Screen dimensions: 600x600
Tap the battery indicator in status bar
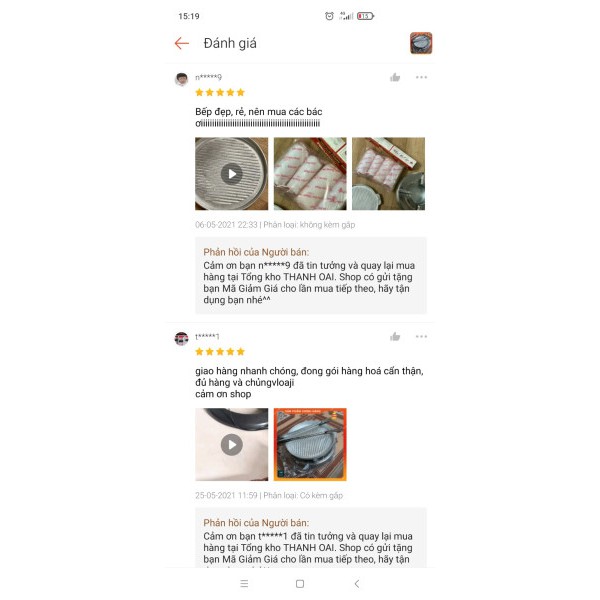point(365,16)
